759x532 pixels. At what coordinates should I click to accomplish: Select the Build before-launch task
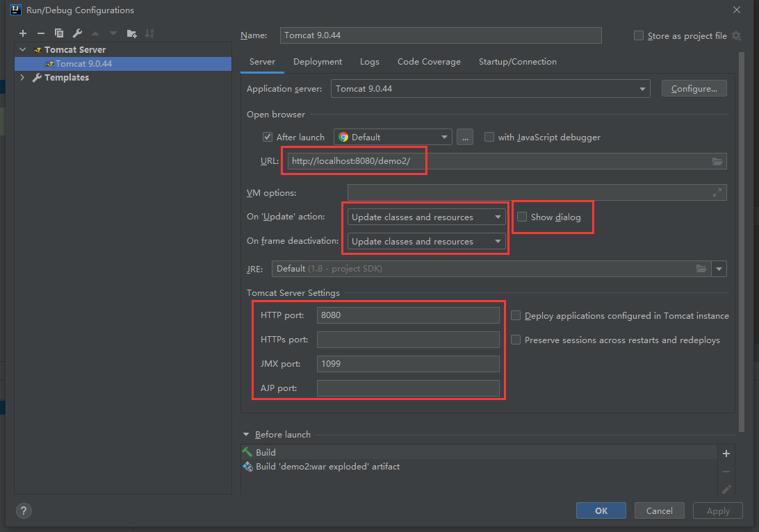[x=478, y=452]
